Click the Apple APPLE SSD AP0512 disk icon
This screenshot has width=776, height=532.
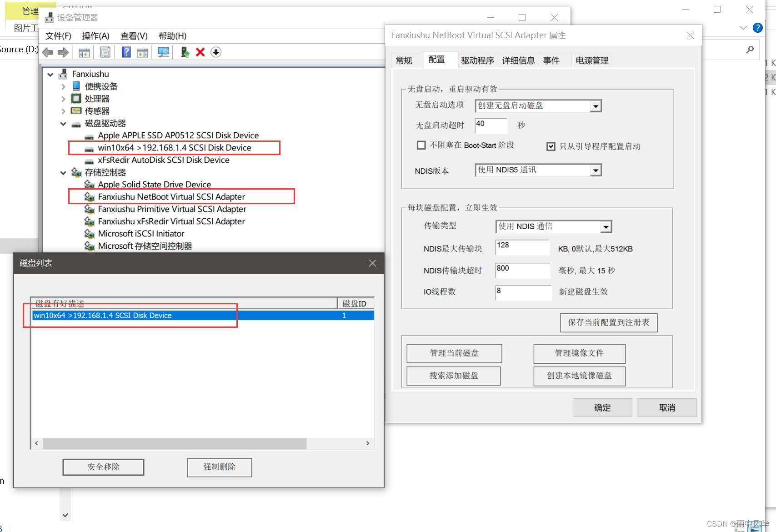pyautogui.click(x=89, y=136)
